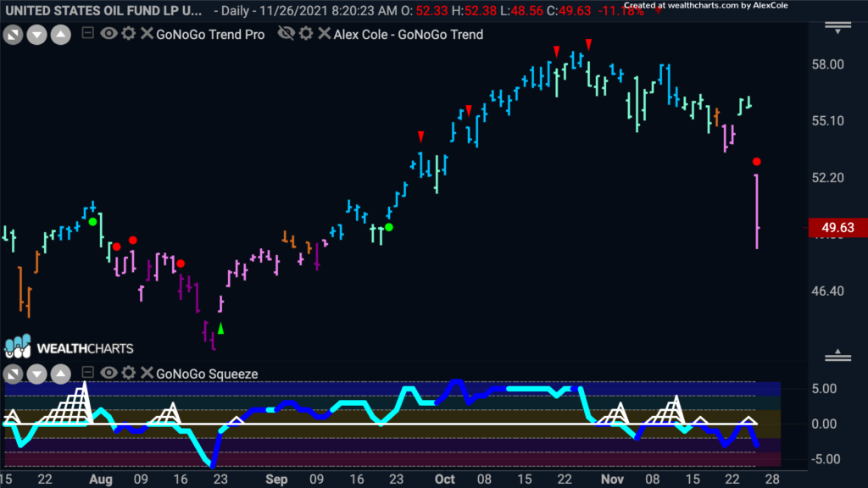Click the Oct date label

click(x=444, y=480)
